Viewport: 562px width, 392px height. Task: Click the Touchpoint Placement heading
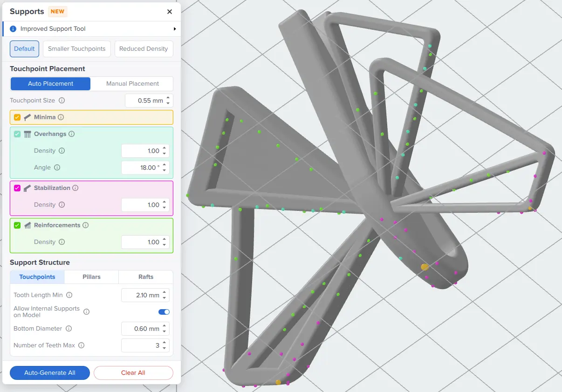(48, 69)
